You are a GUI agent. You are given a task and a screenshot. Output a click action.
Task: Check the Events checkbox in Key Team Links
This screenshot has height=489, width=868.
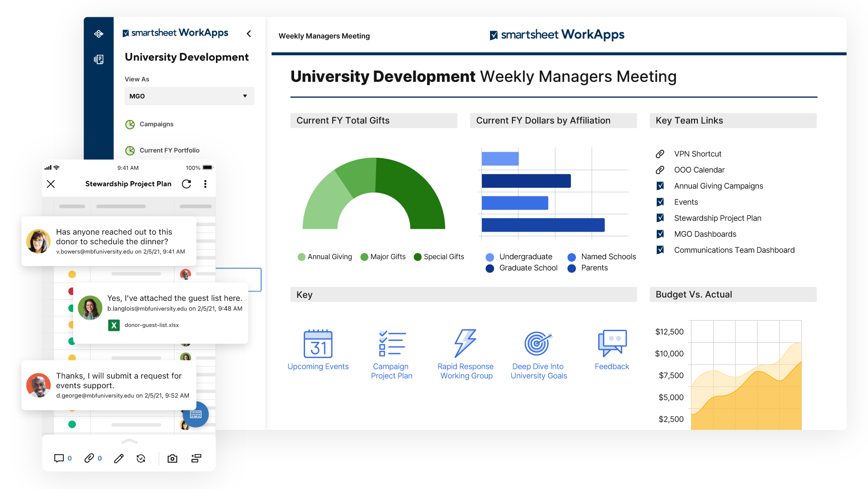pyautogui.click(x=661, y=202)
